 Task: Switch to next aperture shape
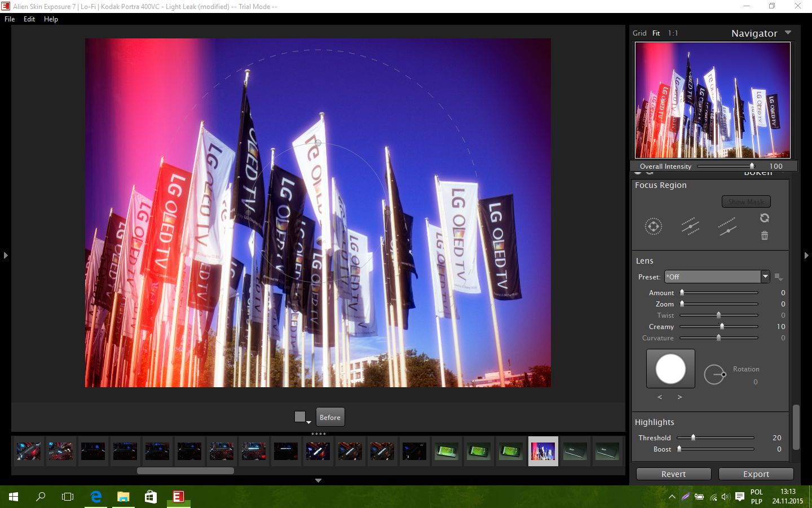pyautogui.click(x=679, y=397)
